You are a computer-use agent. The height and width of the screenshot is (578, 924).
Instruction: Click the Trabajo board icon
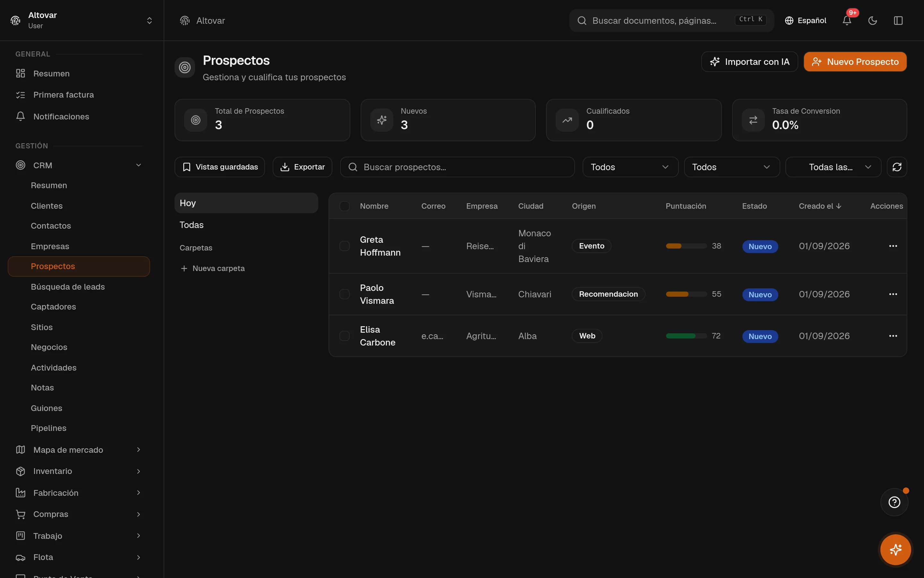21,536
